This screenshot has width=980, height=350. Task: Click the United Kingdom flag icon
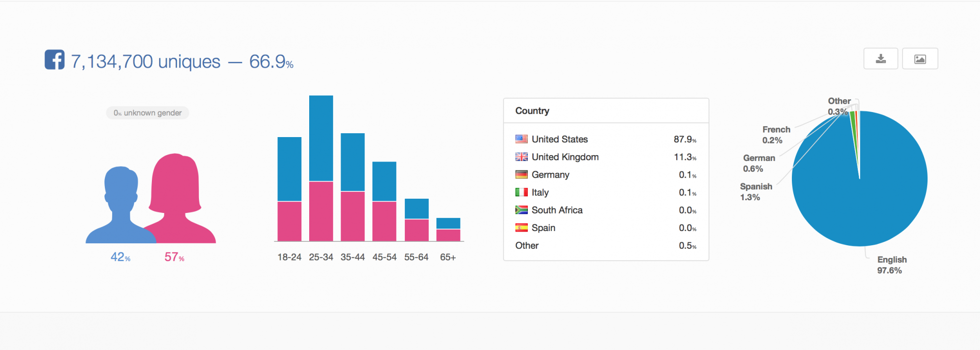(x=521, y=157)
